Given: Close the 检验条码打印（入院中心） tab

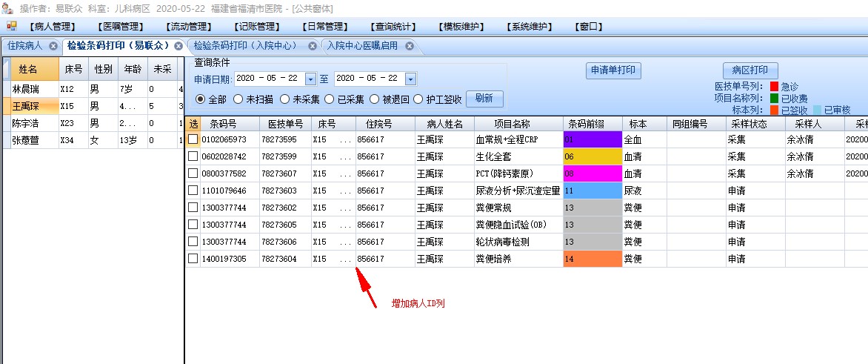Looking at the screenshot, I should pyautogui.click(x=313, y=46).
